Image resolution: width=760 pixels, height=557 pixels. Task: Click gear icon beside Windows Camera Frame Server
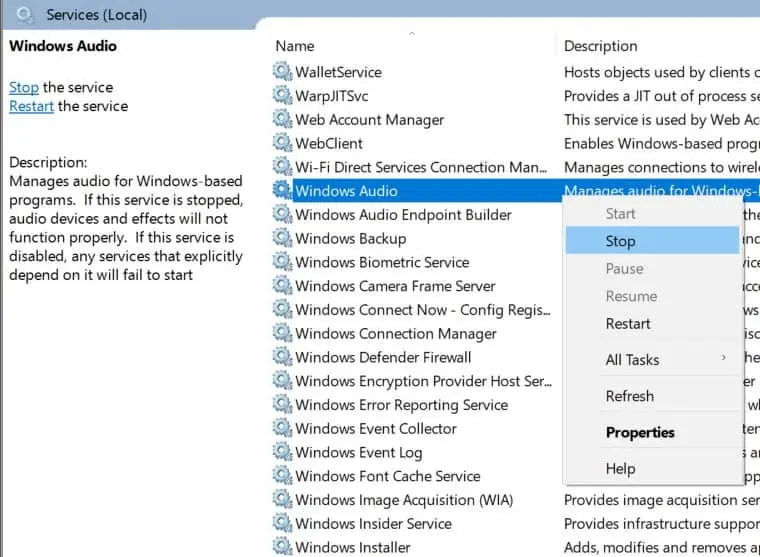282,286
